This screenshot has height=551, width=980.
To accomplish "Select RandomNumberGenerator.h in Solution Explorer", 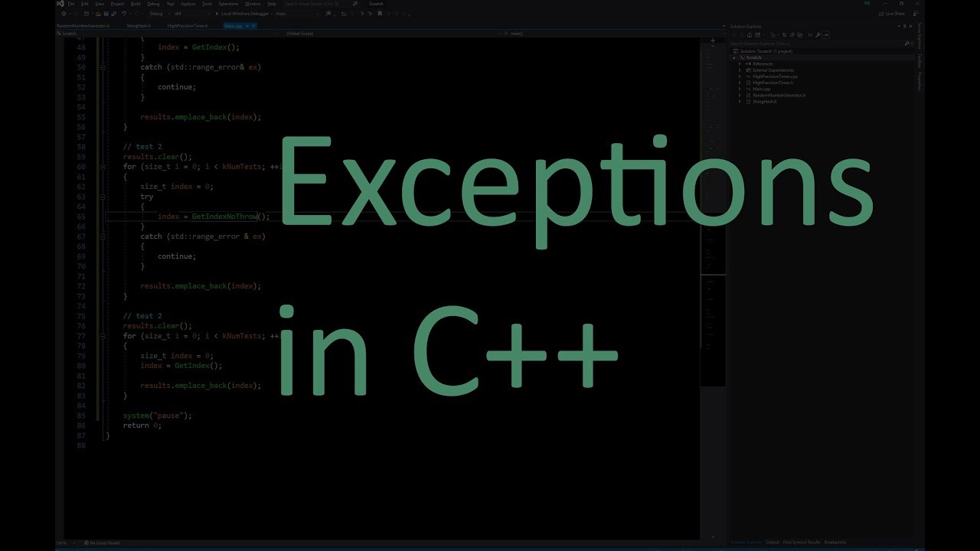I will pos(779,95).
